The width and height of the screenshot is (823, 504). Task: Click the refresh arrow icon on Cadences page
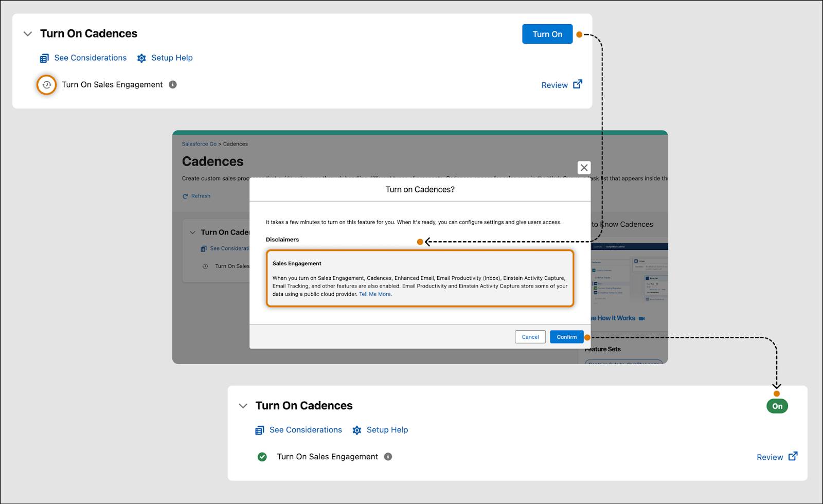[x=185, y=196]
